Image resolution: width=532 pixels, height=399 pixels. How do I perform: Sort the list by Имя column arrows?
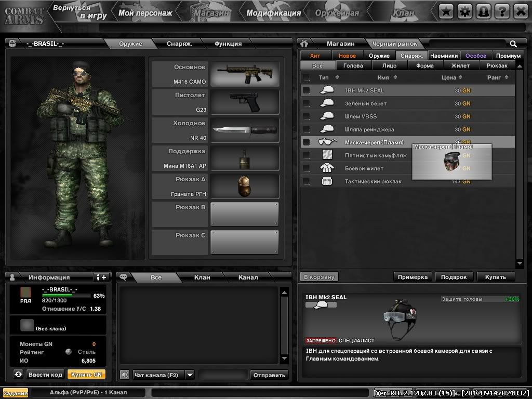point(395,77)
